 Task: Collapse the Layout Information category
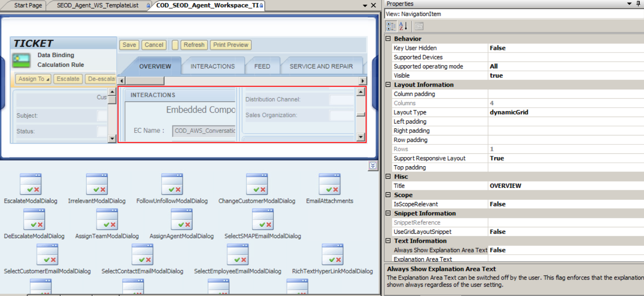(388, 85)
